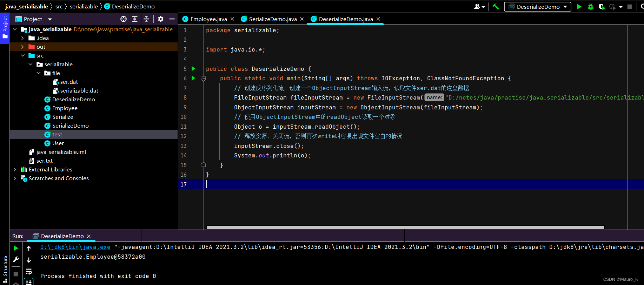The width and height of the screenshot is (644, 285).
Task: Click the serializable breadcrumb
Action: click(84, 6)
